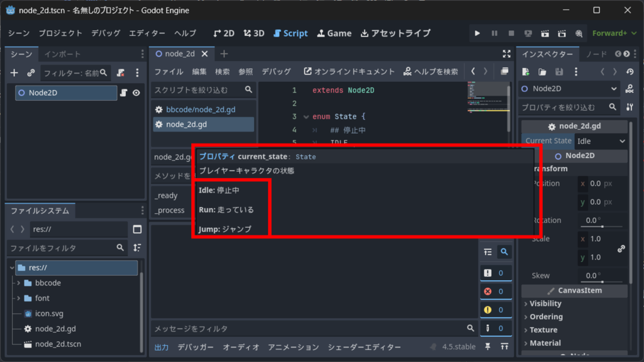Open the Forward+ renderer dropdown

(x=614, y=33)
